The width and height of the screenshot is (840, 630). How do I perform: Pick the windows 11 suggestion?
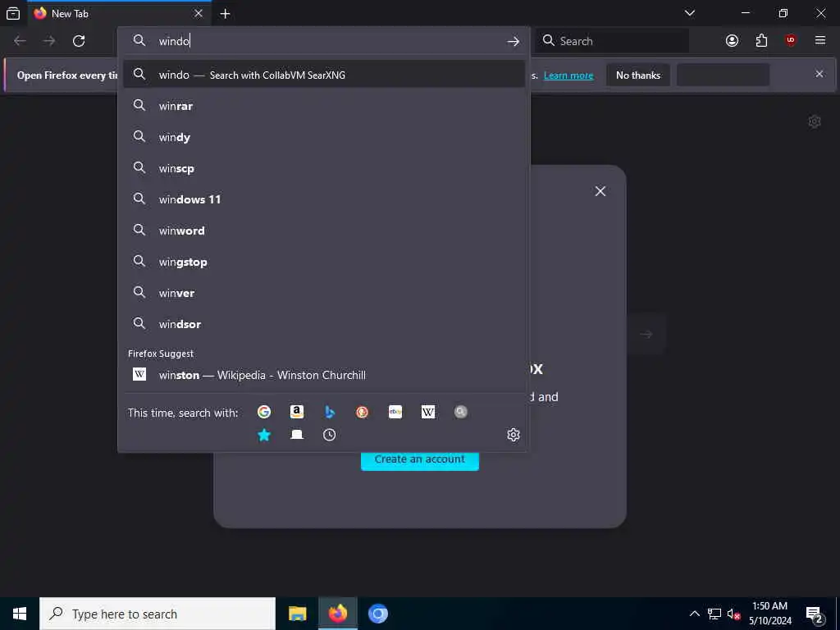point(323,199)
